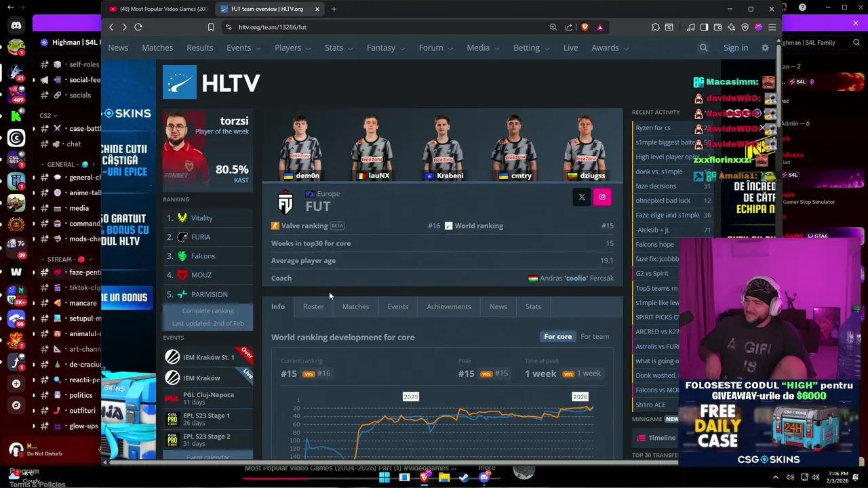Collapse the CS2 category in Discord
This screenshot has width=868, height=488.
coord(48,115)
